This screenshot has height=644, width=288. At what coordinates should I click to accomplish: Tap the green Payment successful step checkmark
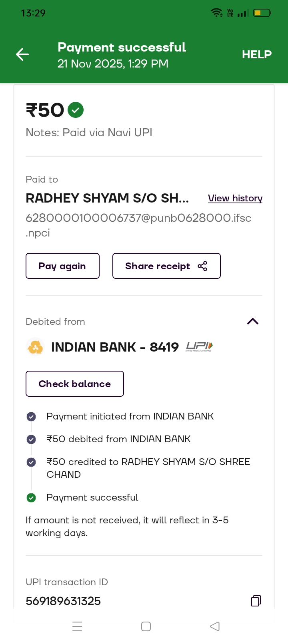pos(31,498)
